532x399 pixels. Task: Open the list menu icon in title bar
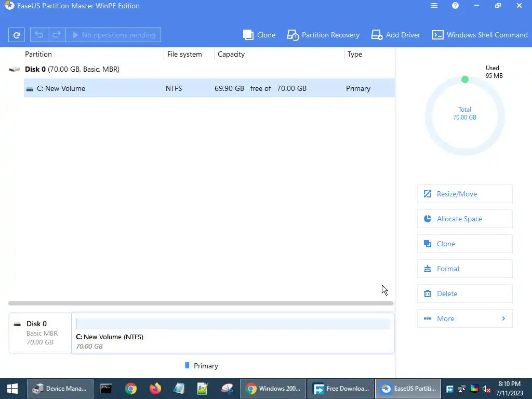(x=434, y=6)
